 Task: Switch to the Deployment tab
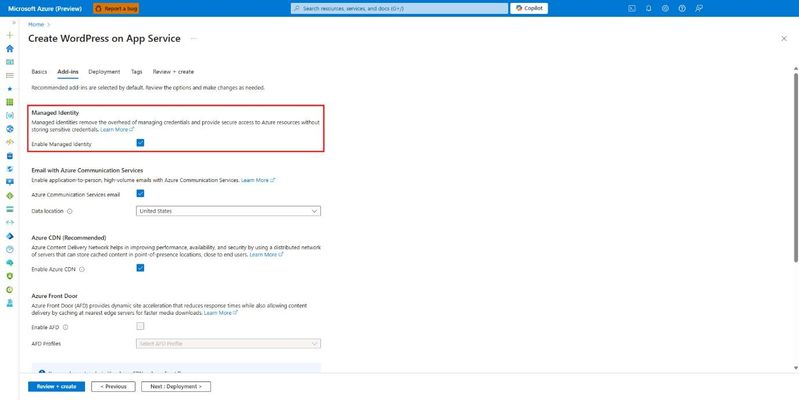click(x=104, y=72)
